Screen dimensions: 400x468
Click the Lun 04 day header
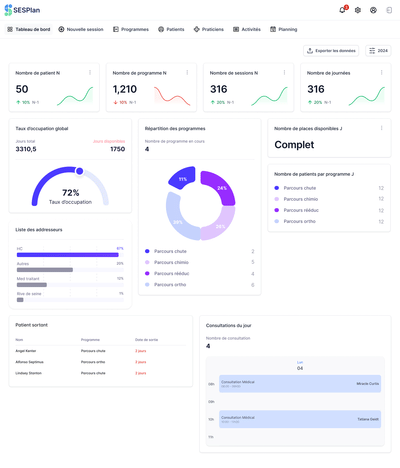300,365
